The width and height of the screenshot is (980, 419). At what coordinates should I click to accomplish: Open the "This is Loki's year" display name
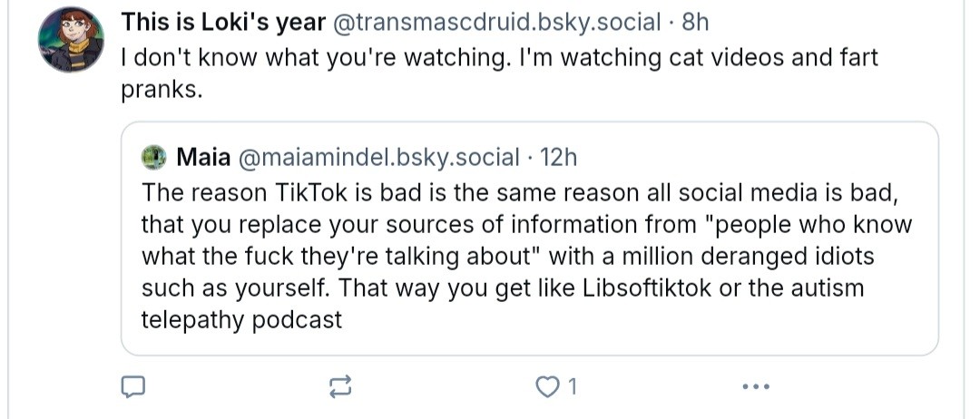223,22
